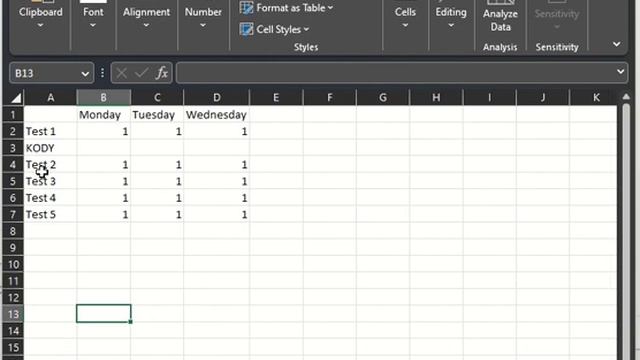Viewport: 640px width, 360px height.
Task: Click the Cell Styles icon
Action: (x=246, y=29)
